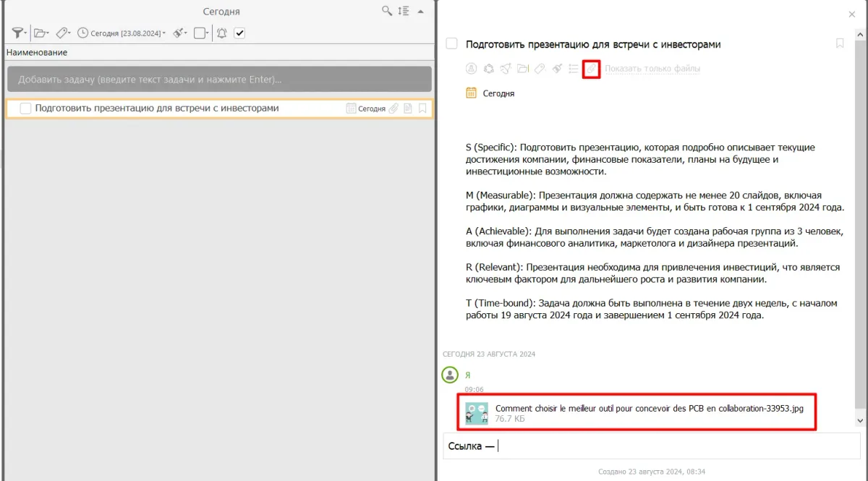Bookmark the task in the details panel
Image resolution: width=868 pixels, height=481 pixels.
coord(840,43)
